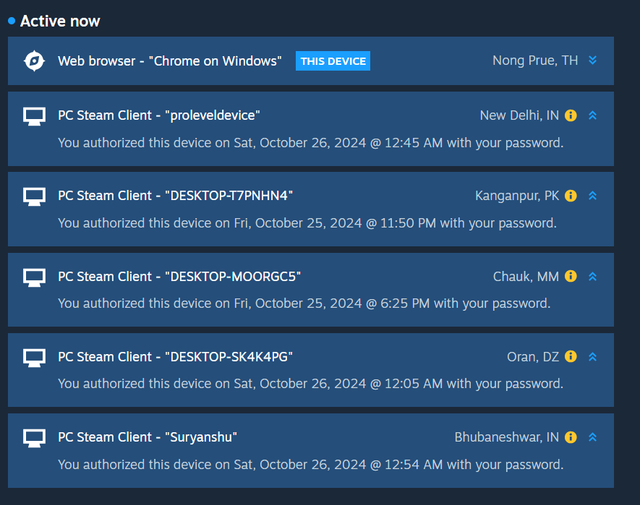Click monitor icon beside DESKTOP-SK4K4PG

click(x=34, y=357)
